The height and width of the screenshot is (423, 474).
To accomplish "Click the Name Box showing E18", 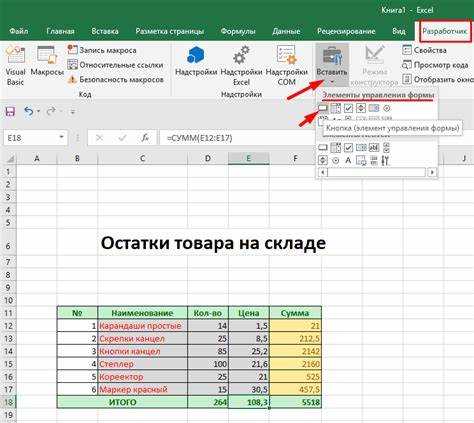I will click(30, 138).
